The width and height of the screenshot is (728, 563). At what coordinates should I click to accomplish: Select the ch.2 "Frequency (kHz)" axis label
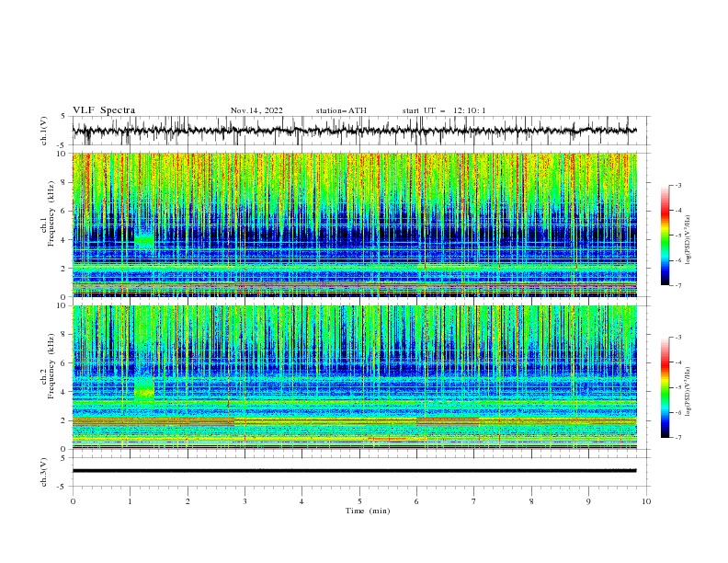click(51, 366)
